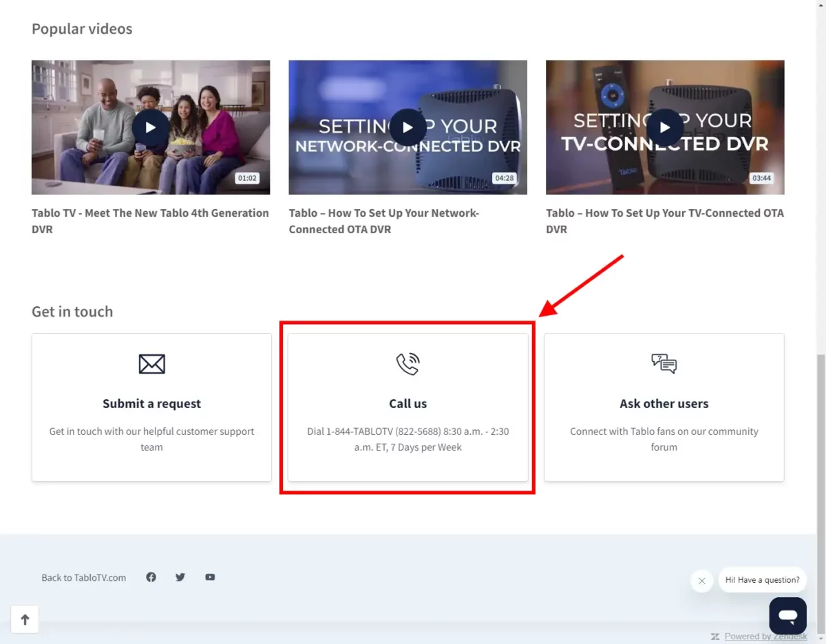Open title 'How To Set Up Your Network-Connected OTA DVR'
The image size is (826, 644).
click(x=384, y=221)
